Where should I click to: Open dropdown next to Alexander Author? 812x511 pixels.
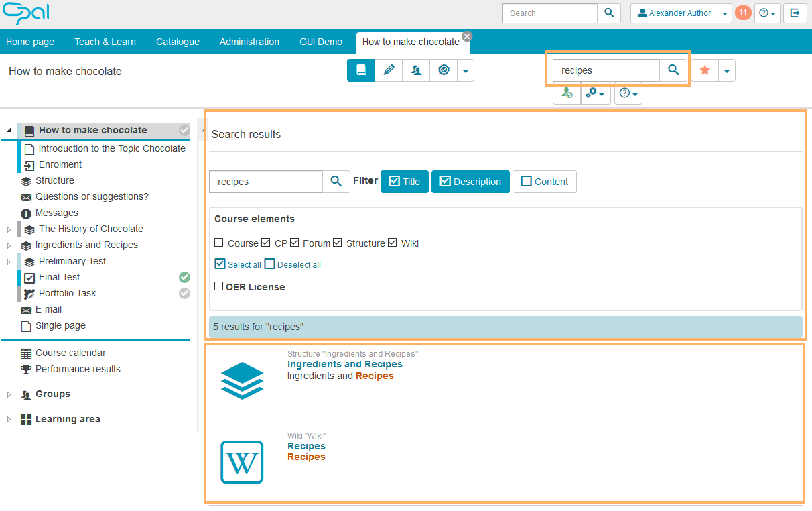(x=725, y=13)
